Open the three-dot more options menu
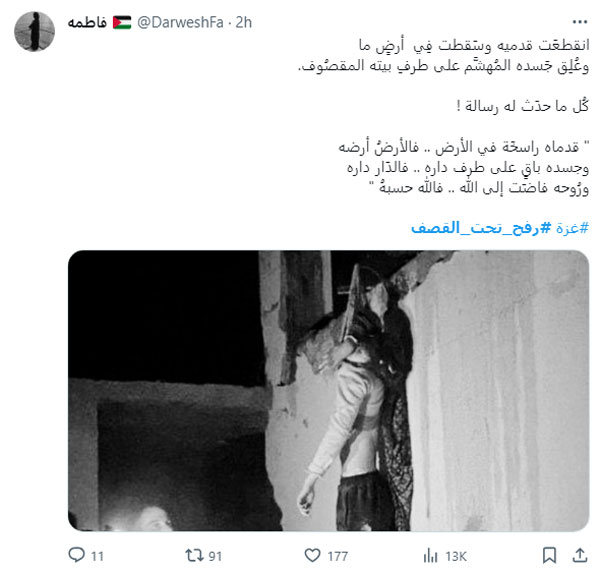Screen dimensions: 600x571 (x=579, y=22)
